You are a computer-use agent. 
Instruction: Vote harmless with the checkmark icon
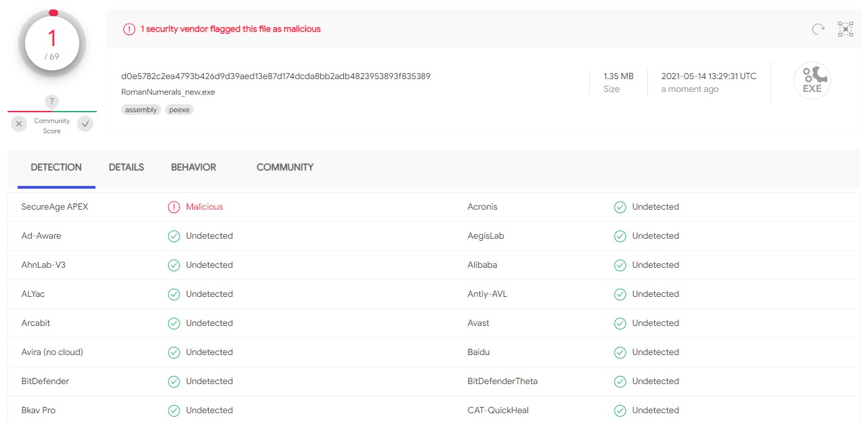click(x=85, y=124)
